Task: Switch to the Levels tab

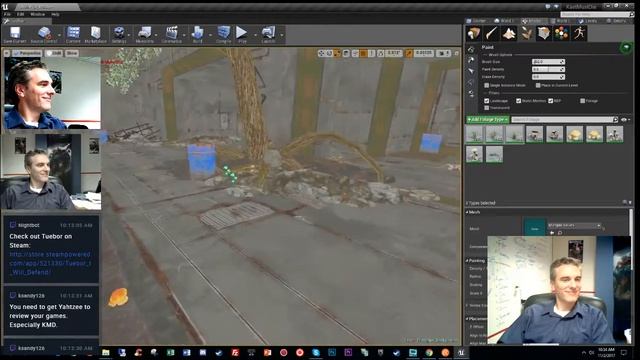Action: [x=588, y=21]
